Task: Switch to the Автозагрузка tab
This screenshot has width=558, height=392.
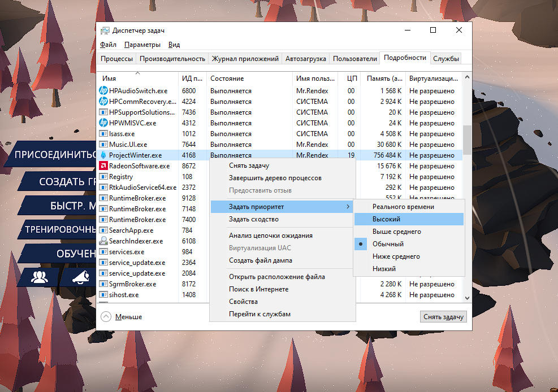Action: [306, 59]
